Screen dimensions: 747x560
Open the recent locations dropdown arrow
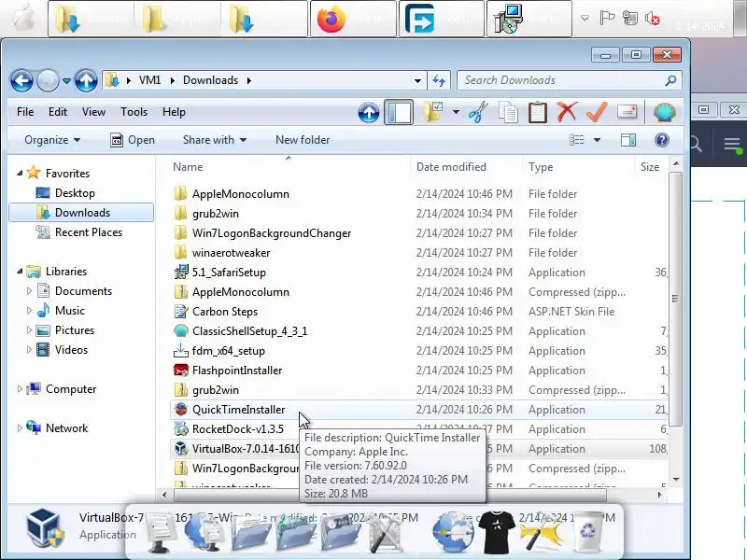(66, 81)
